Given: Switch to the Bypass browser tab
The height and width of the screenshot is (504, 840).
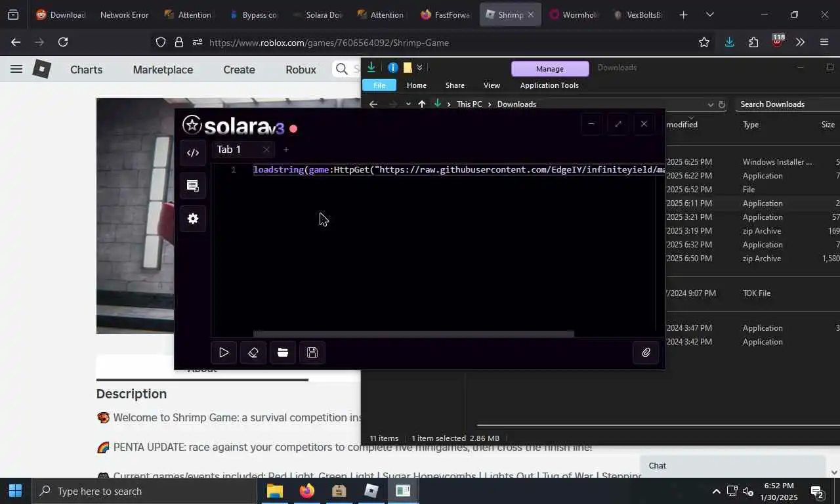Looking at the screenshot, I should click(254, 14).
